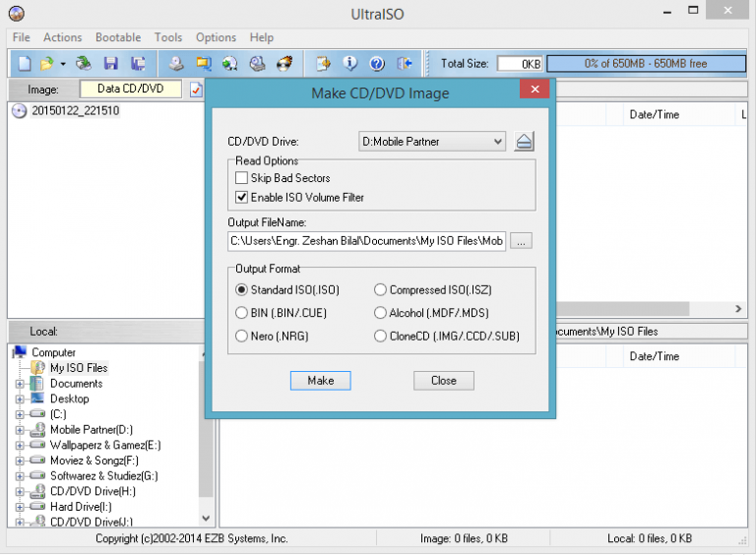
Task: Click the My ISO Files folder icon
Action: (38, 368)
